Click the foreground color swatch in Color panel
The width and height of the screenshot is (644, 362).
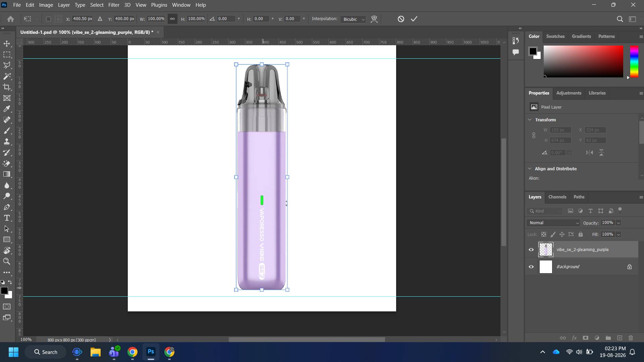pyautogui.click(x=533, y=51)
